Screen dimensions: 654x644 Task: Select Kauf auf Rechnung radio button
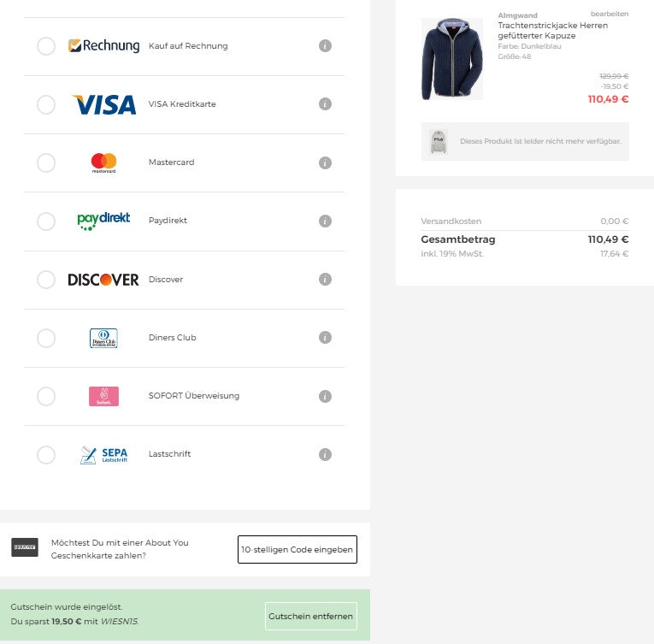(x=46, y=46)
